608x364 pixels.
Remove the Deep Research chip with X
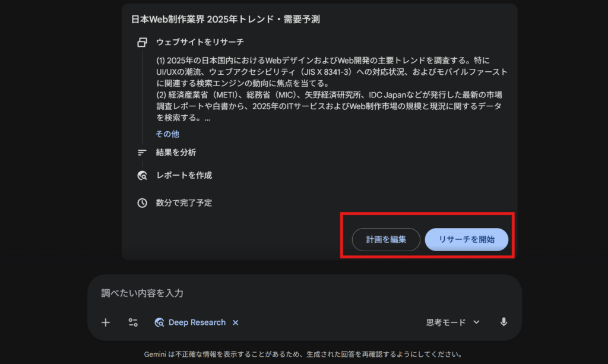[x=236, y=322]
